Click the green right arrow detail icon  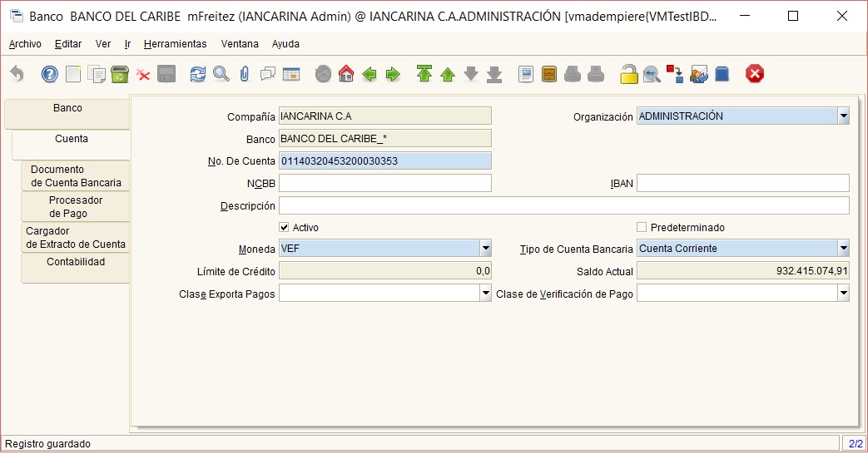tap(393, 73)
